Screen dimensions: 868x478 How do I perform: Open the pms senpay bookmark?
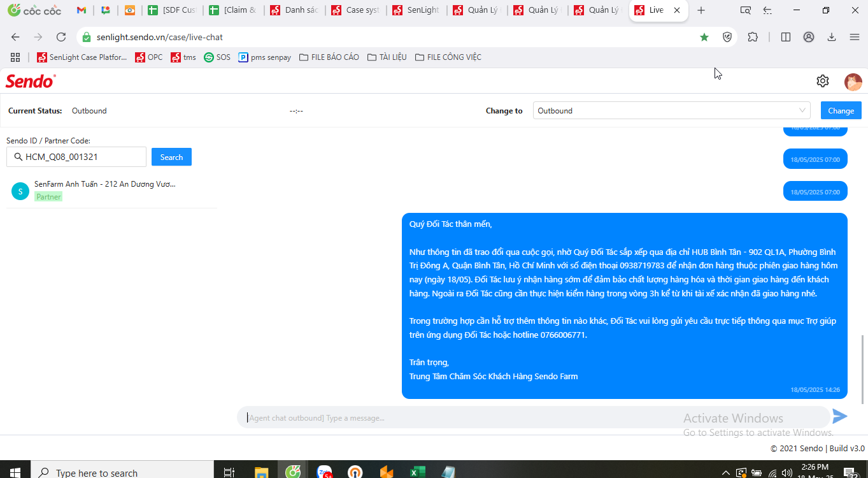pos(264,57)
